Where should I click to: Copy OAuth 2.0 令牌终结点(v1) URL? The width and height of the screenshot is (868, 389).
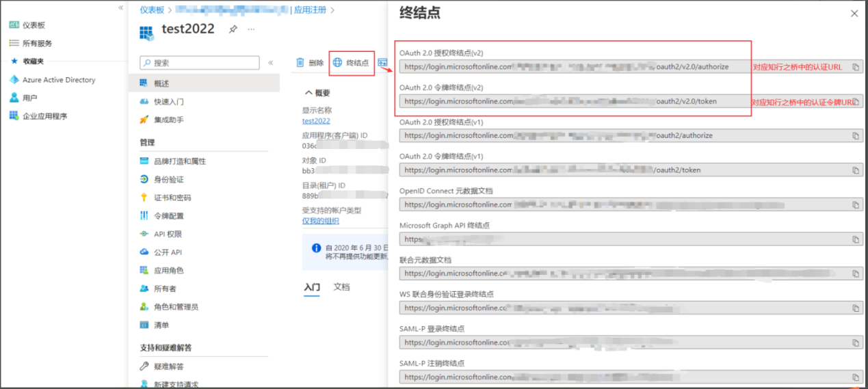856,170
